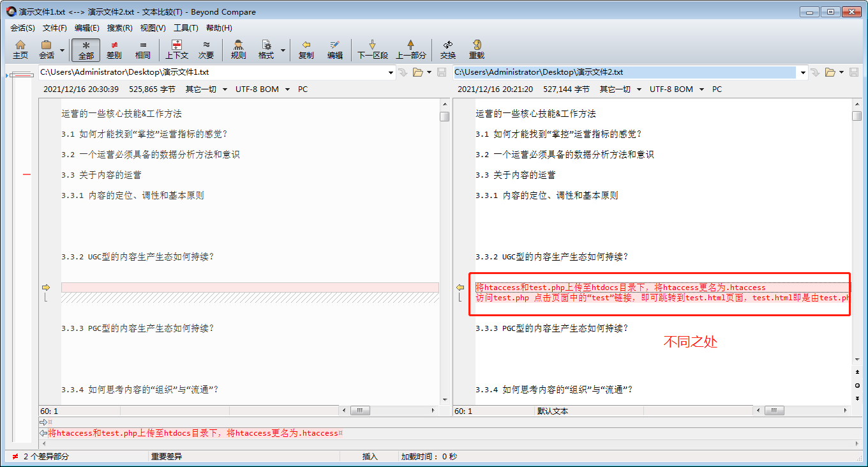Click the red marker in overview thumbnail strip
The height and width of the screenshot is (467, 868).
(27, 174)
